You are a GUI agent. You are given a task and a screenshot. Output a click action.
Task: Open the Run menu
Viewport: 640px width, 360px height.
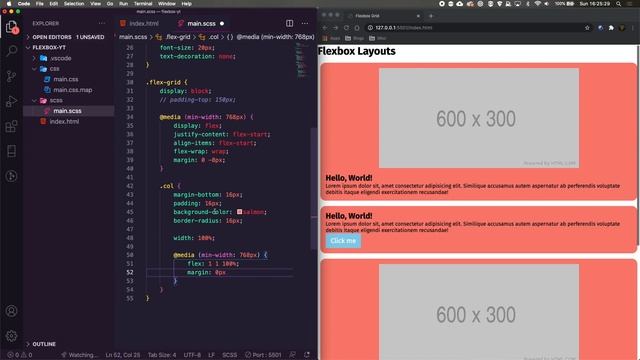[123, 4]
